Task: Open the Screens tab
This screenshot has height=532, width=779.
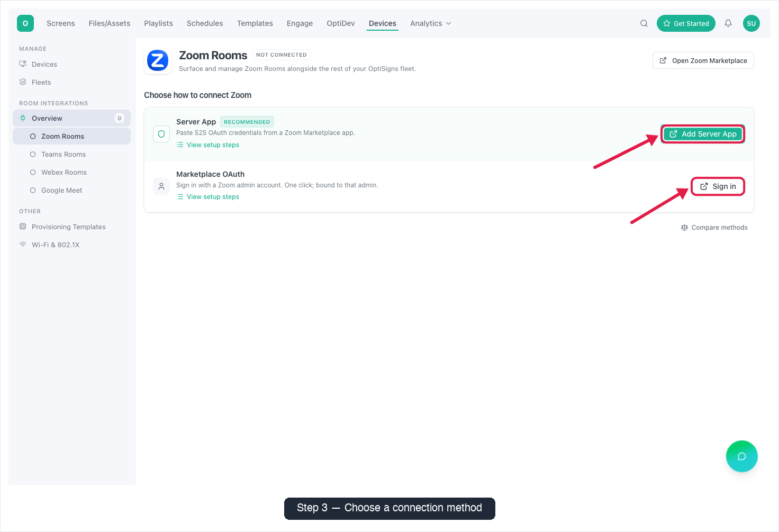Action: (x=61, y=23)
